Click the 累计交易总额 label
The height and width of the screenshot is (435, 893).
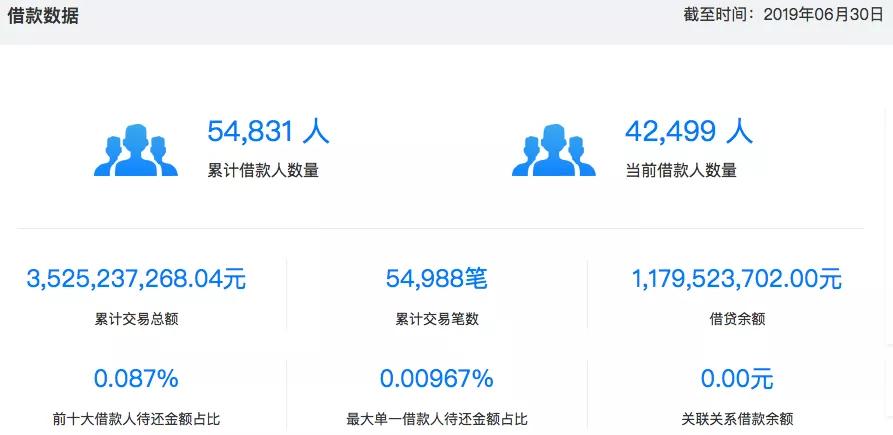(x=137, y=319)
